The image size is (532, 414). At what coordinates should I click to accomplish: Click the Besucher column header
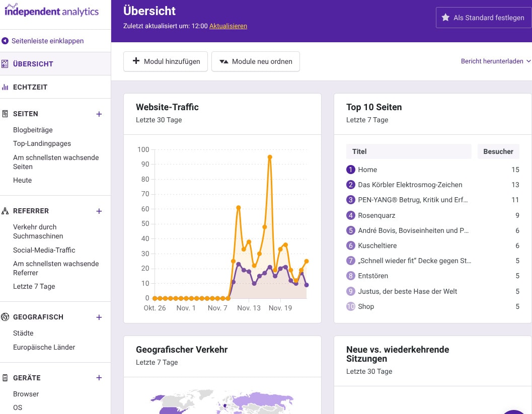click(x=498, y=151)
